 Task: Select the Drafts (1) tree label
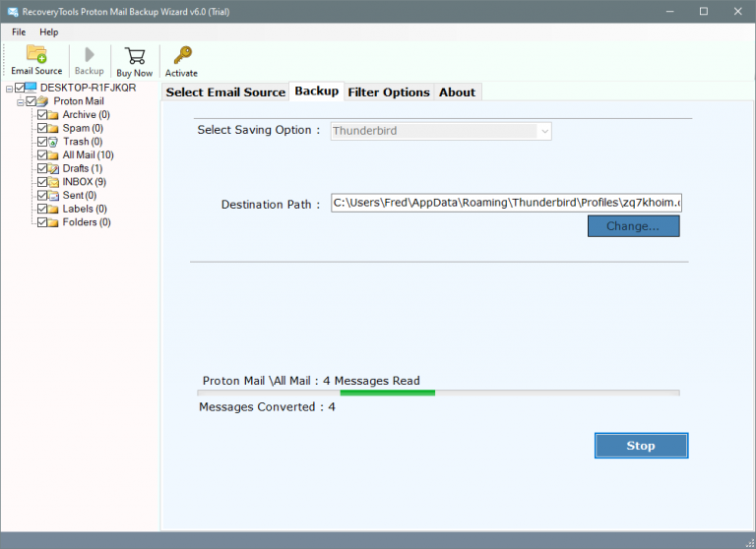pos(83,168)
